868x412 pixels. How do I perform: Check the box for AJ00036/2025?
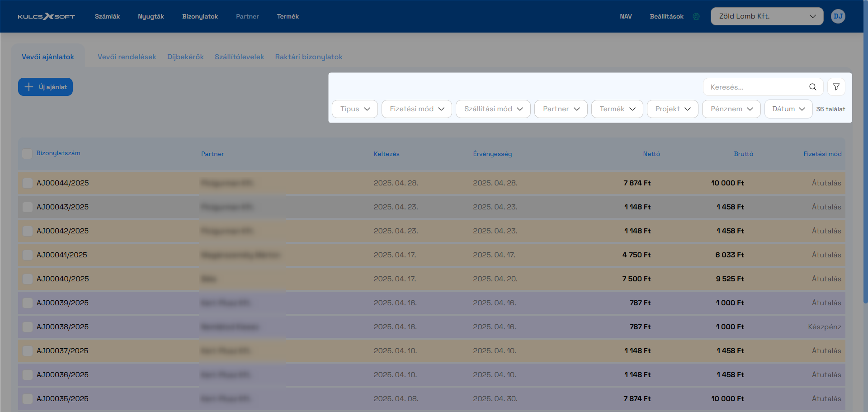[28, 374]
